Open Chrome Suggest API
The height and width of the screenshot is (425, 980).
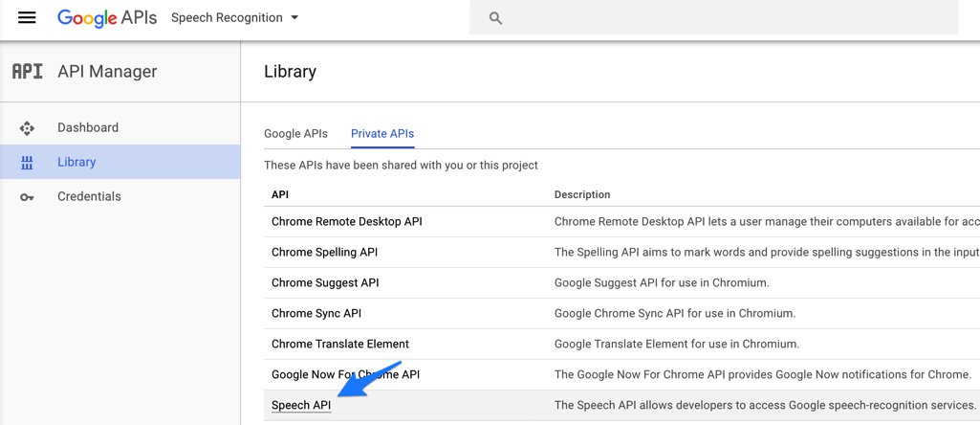(325, 283)
